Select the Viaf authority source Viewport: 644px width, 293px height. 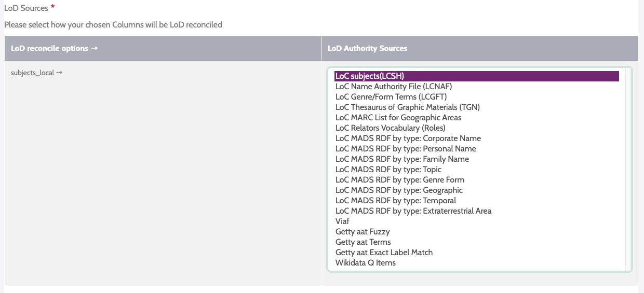click(342, 221)
